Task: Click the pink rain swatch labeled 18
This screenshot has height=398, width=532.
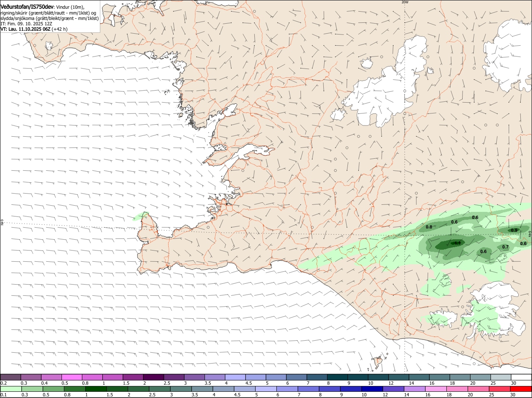Action: click(457, 389)
